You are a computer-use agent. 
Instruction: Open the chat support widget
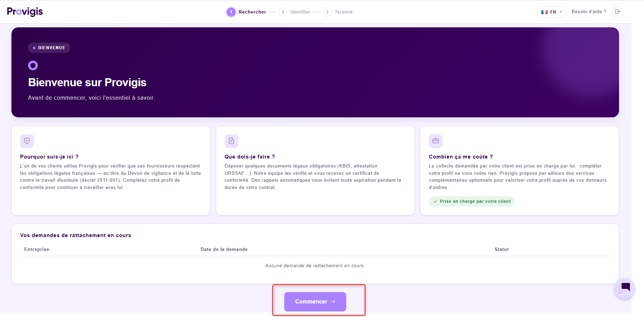point(625,288)
